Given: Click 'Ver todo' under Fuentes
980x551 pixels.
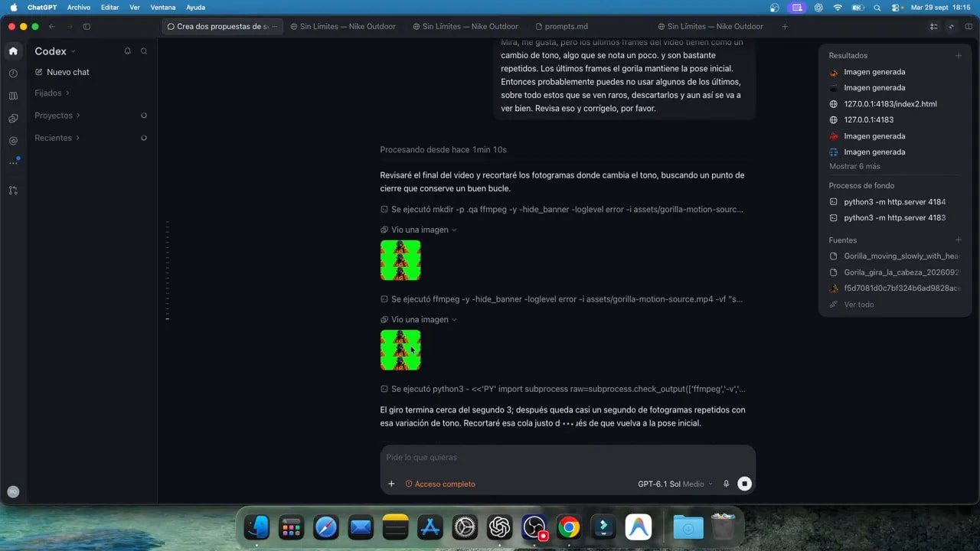Looking at the screenshot, I should 851,305.
